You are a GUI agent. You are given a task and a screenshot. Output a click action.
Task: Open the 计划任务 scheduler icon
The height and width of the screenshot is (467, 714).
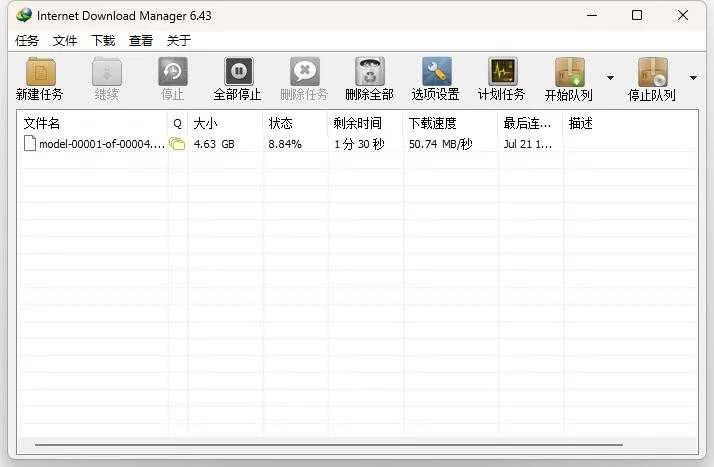click(502, 71)
